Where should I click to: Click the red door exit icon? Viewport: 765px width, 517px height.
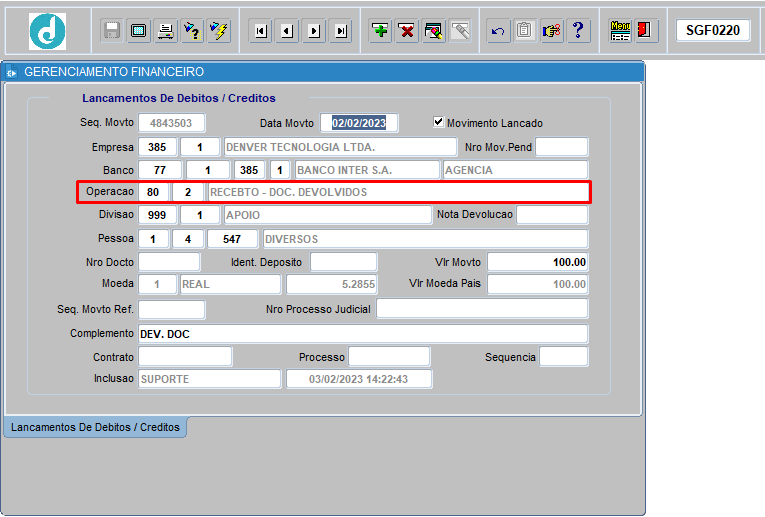pos(645,31)
